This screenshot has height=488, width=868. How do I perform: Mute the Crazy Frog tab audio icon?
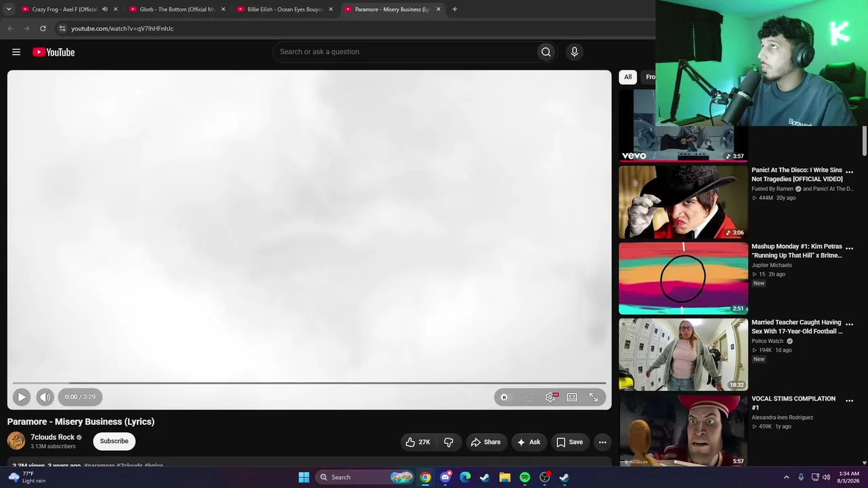[x=104, y=9]
